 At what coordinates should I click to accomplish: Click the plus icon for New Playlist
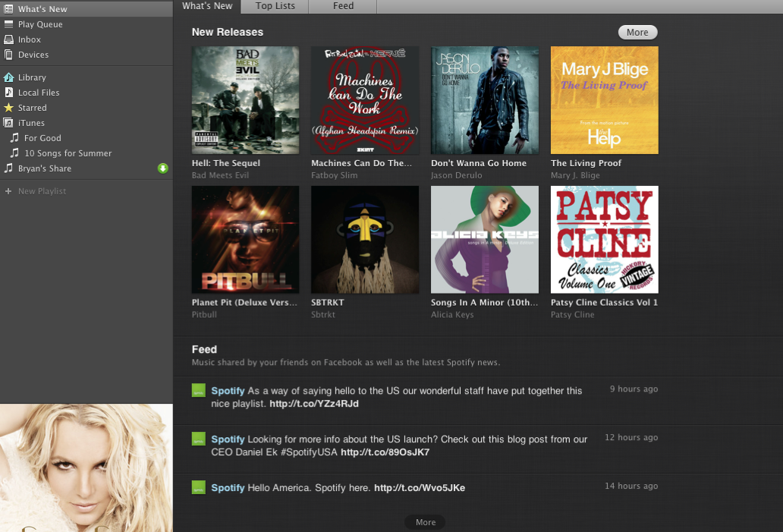pos(8,190)
